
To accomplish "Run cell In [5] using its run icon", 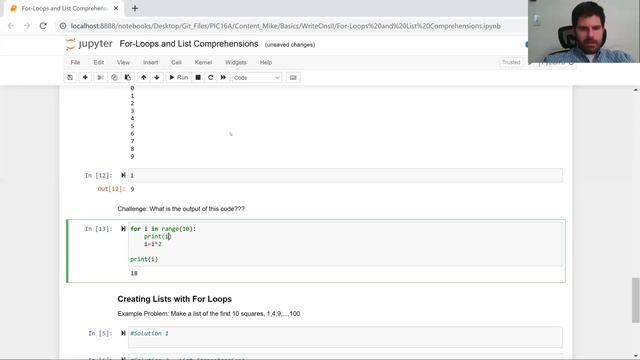I will [123, 333].
